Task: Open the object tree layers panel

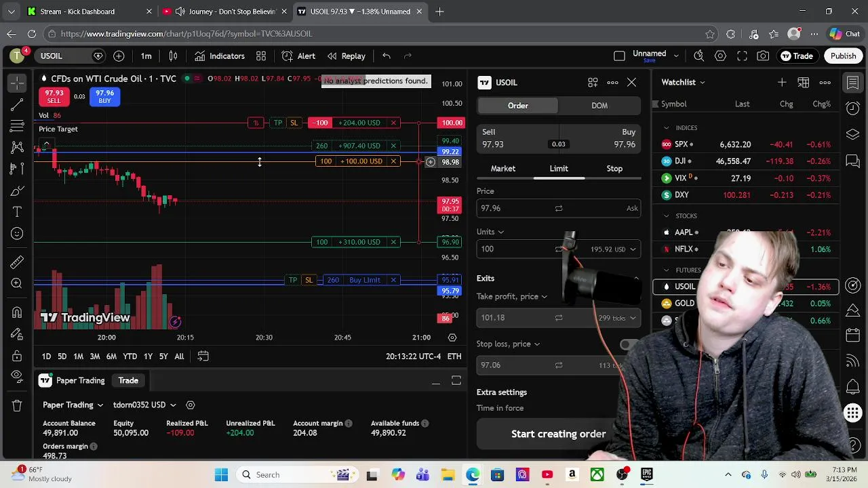Action: click(853, 134)
